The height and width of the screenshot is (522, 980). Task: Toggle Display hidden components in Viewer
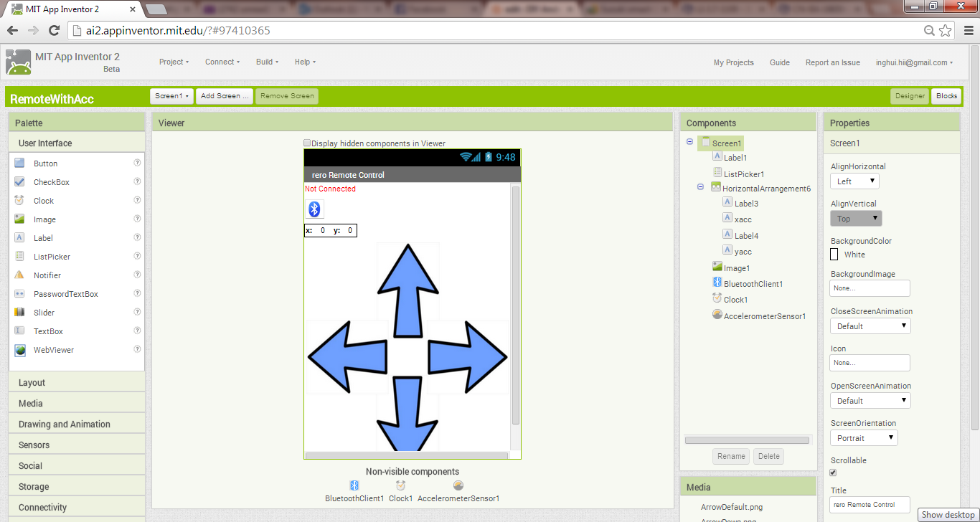[x=308, y=143]
